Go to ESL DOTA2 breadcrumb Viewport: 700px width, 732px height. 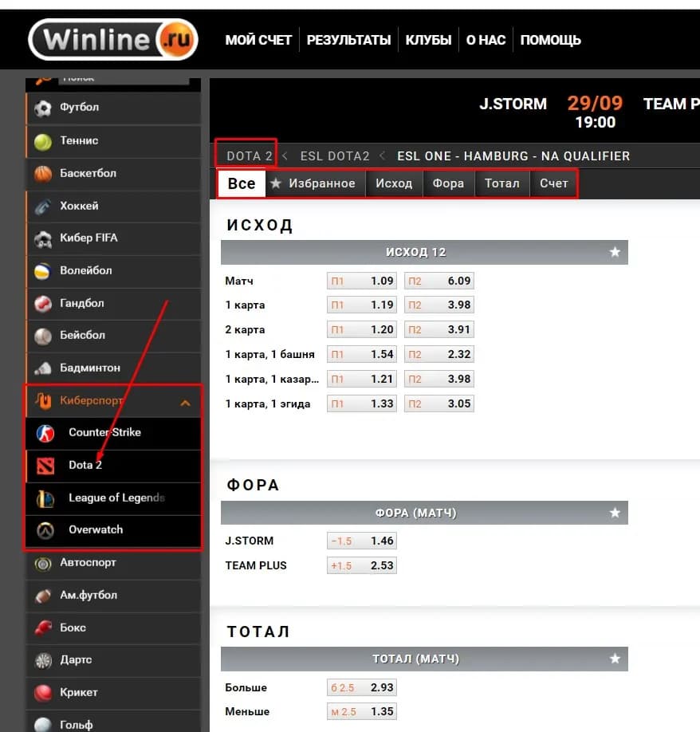pos(335,156)
